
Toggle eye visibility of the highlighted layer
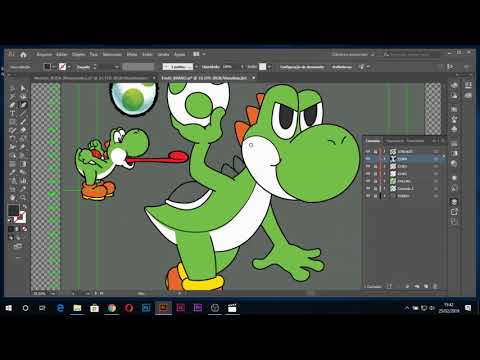(x=368, y=159)
